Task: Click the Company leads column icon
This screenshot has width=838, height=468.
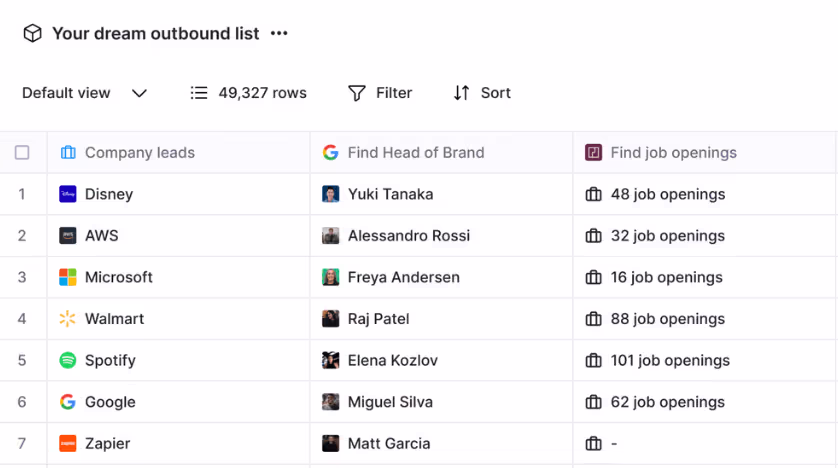Action: (68, 152)
